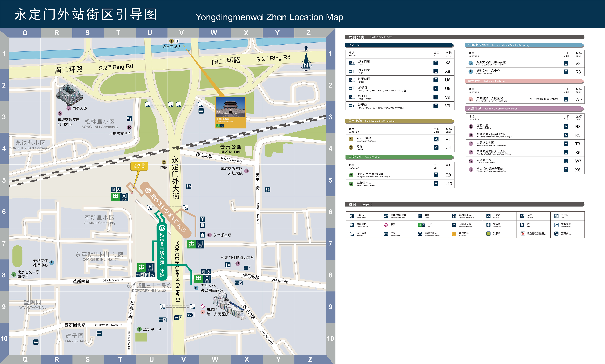
Task: Select the Overpass legend icon
Action: click(522, 216)
